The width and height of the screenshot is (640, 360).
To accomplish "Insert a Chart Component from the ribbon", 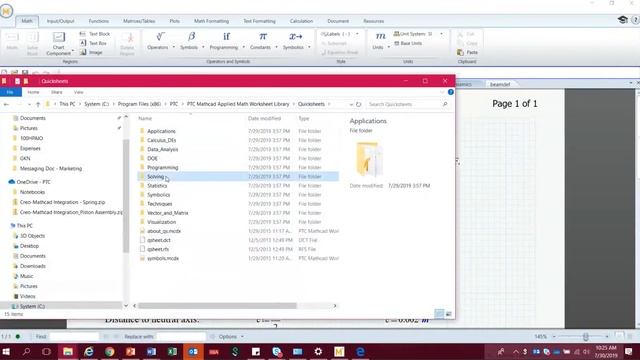I will coord(58,44).
